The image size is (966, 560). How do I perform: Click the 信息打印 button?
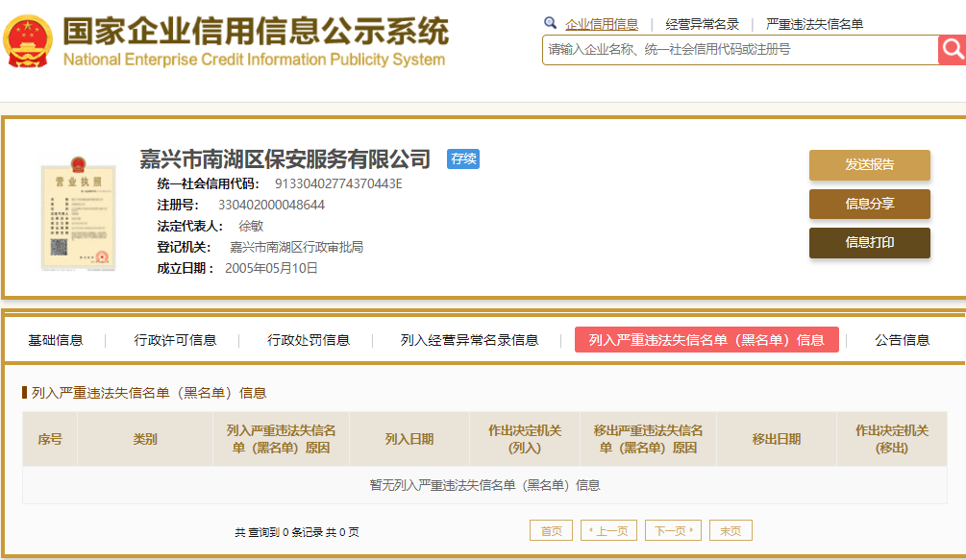coord(869,242)
